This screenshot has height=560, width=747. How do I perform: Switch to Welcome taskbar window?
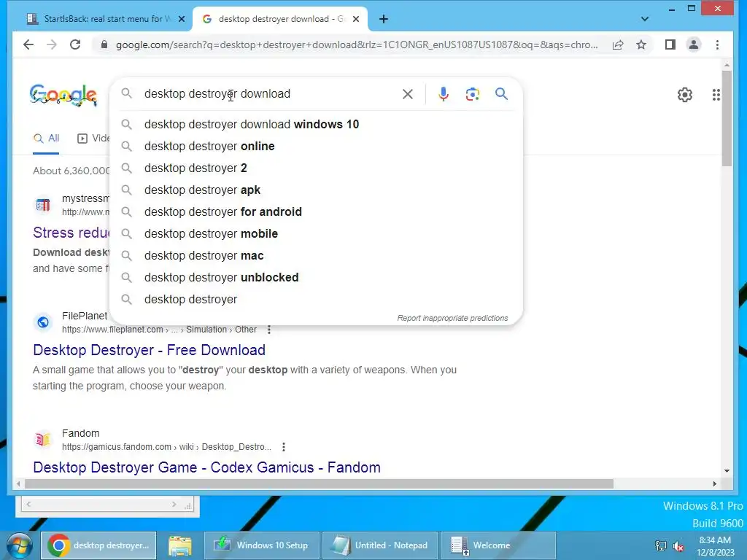[498, 545]
